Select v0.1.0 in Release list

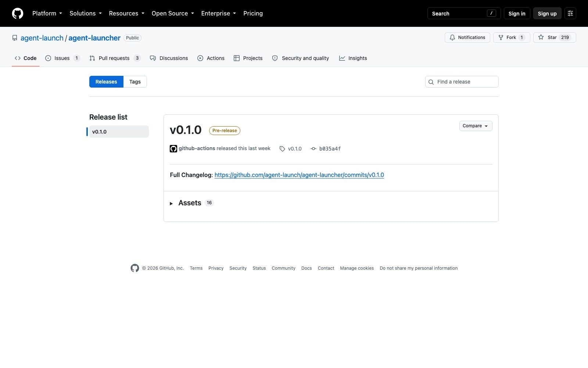point(119,132)
